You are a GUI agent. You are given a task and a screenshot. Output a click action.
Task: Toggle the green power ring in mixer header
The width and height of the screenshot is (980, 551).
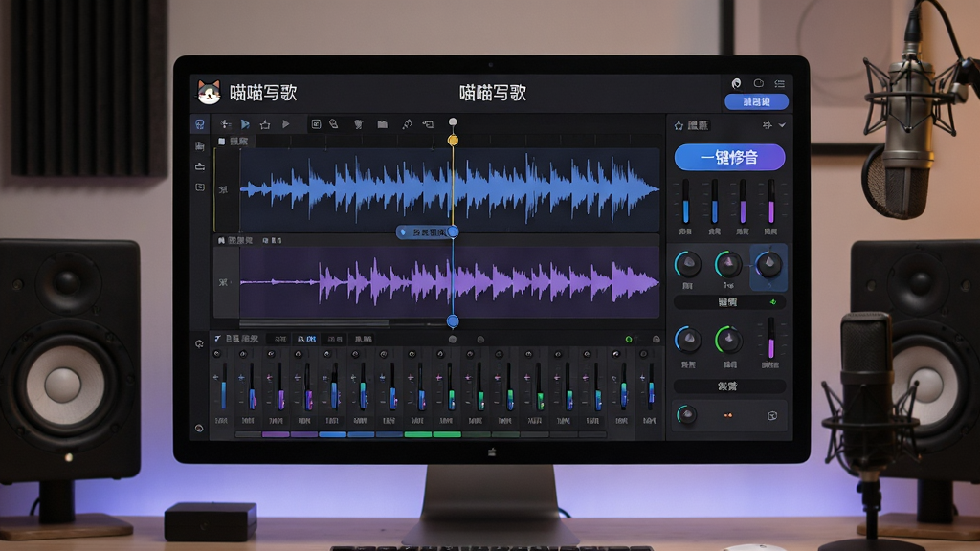point(629,340)
